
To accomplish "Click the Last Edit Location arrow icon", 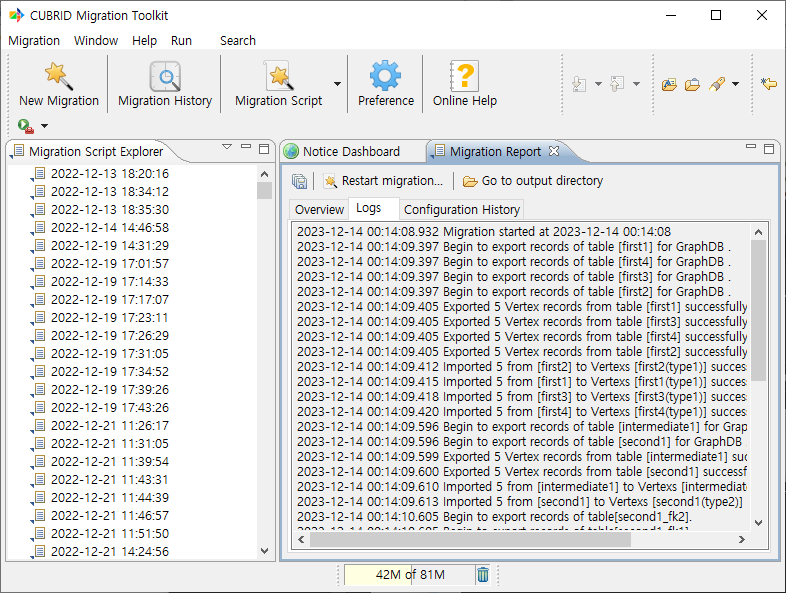I will click(x=768, y=84).
